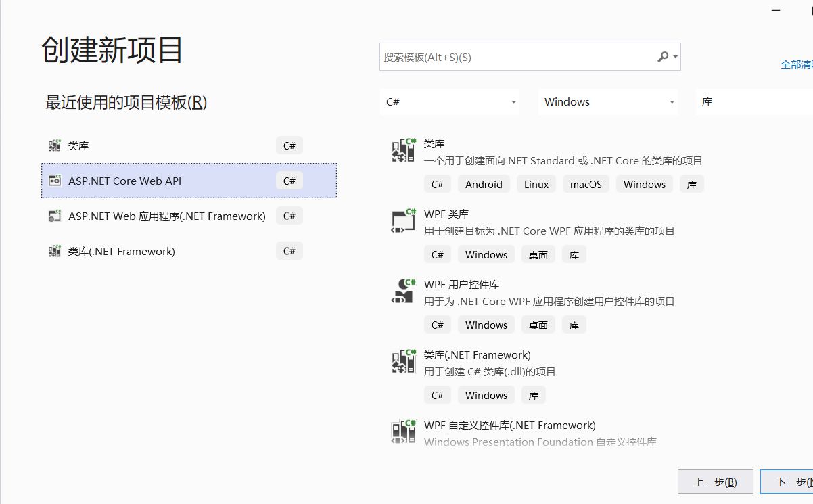Open the 库 project type dropdown
The height and width of the screenshot is (504, 813).
pyautogui.click(x=754, y=101)
